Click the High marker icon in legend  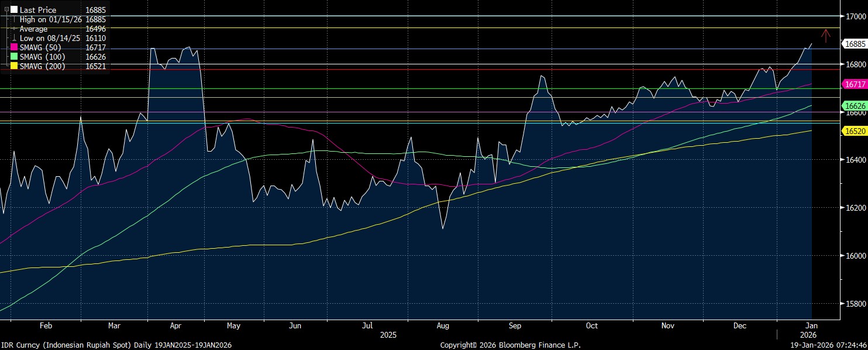pyautogui.click(x=14, y=19)
